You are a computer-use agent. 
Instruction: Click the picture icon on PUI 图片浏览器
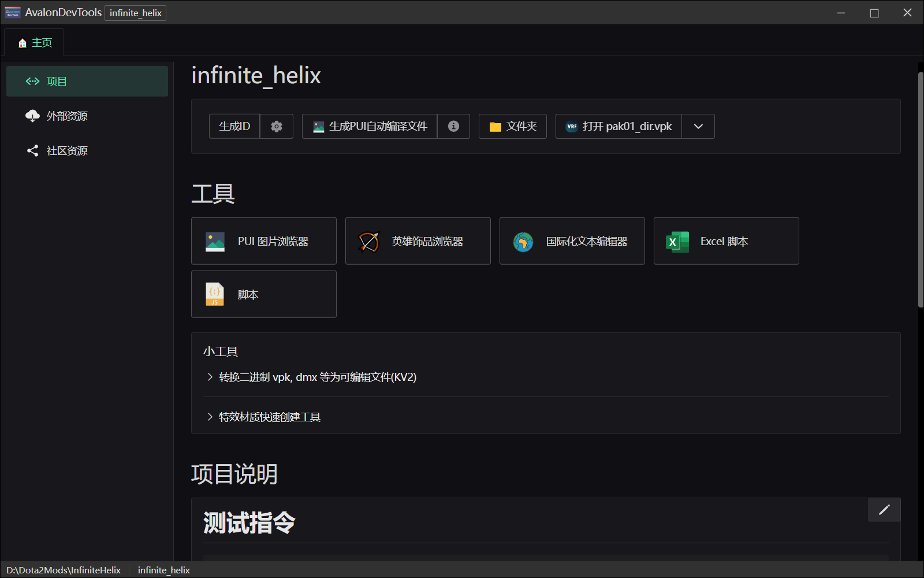(x=215, y=242)
